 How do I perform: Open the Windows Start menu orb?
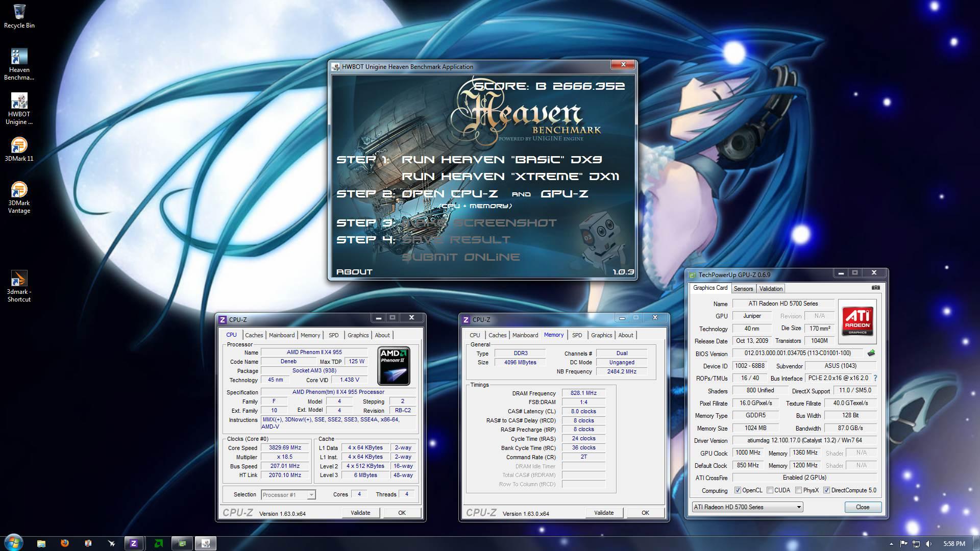(13, 543)
